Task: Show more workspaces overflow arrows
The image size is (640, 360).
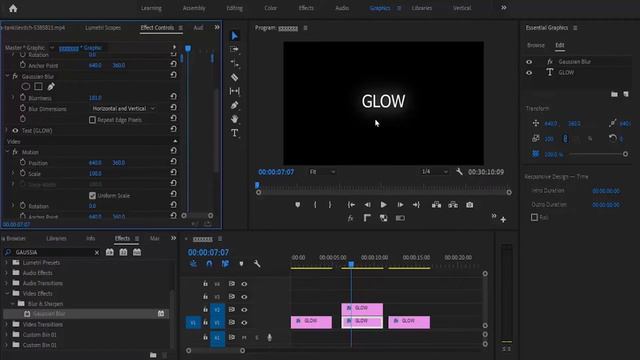Action: click(504, 8)
